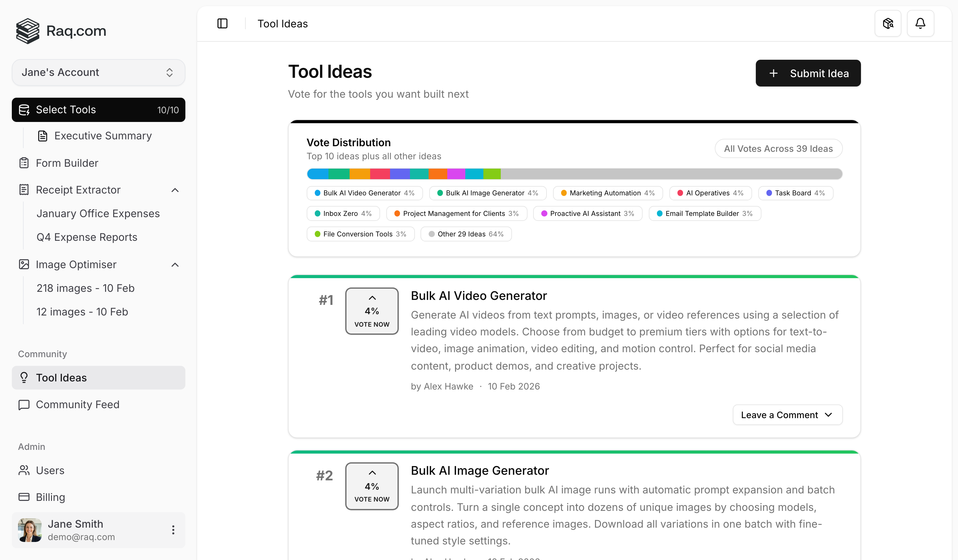The image size is (958, 560).
Task: Toggle the sidebar panel icon
Action: (222, 24)
